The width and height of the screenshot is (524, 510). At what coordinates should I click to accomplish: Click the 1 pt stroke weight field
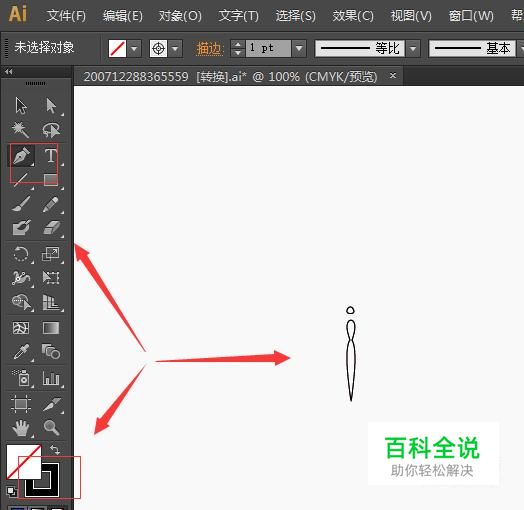point(268,48)
